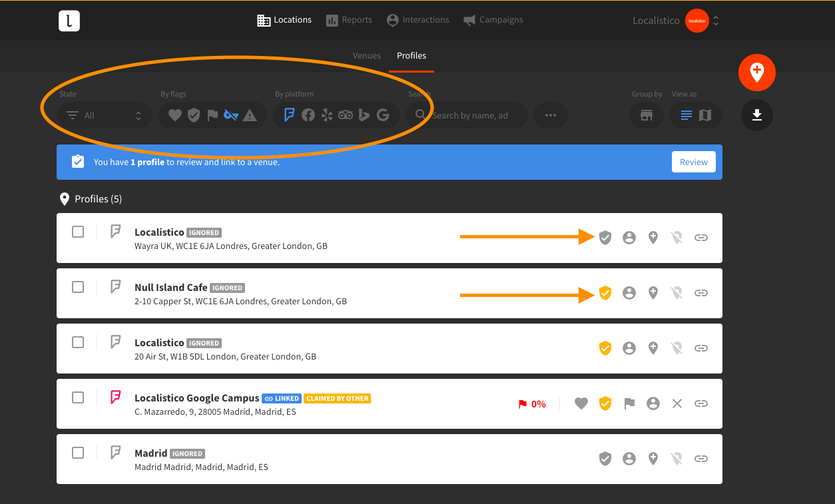Filter by warning triangle flag
This screenshot has height=504, width=835.
[250, 115]
